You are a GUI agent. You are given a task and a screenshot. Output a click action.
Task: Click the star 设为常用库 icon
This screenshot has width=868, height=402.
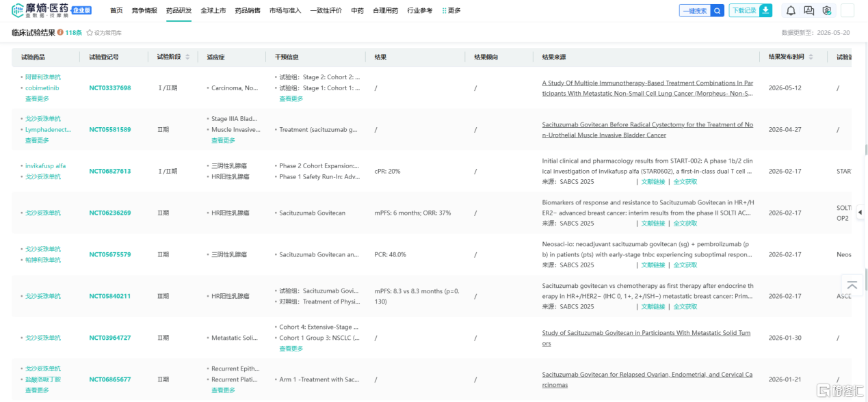point(89,33)
